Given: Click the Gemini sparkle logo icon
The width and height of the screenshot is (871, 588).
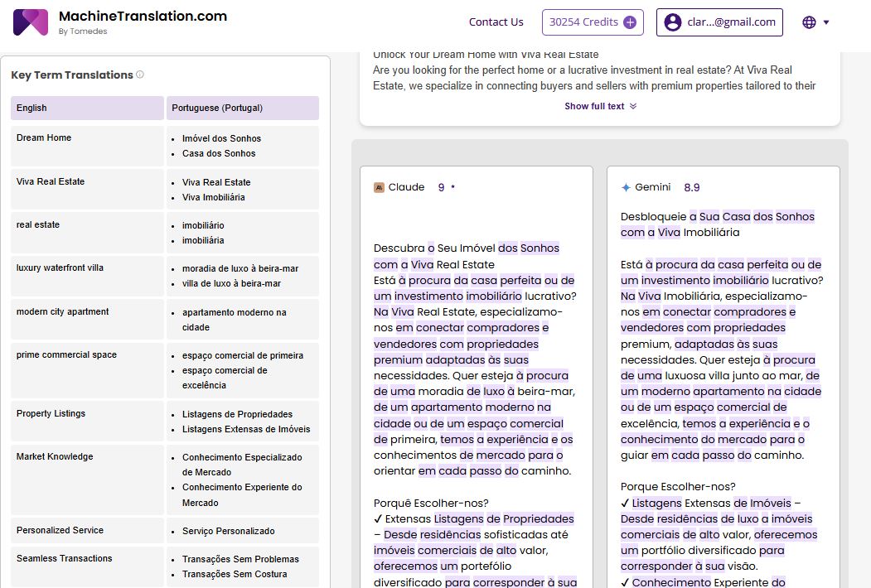Looking at the screenshot, I should tap(626, 188).
